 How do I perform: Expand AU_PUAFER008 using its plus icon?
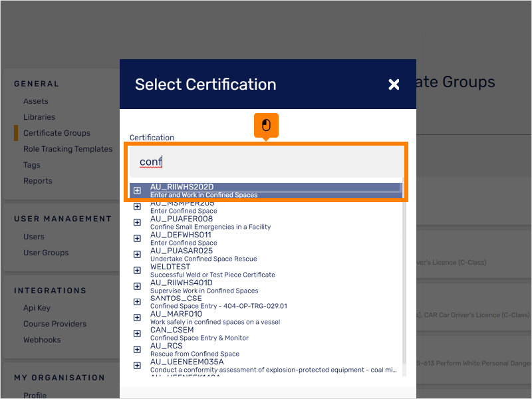(x=137, y=222)
